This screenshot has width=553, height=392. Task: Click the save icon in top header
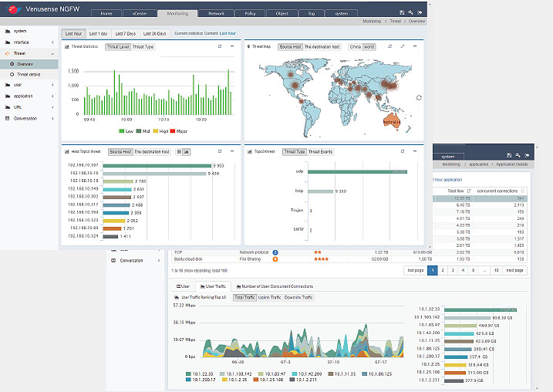pos(402,13)
